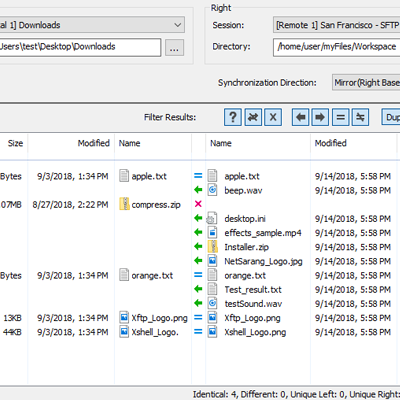Click the equals sync icon for Xshell_Logo.png
The width and height of the screenshot is (400, 400).
click(x=198, y=332)
